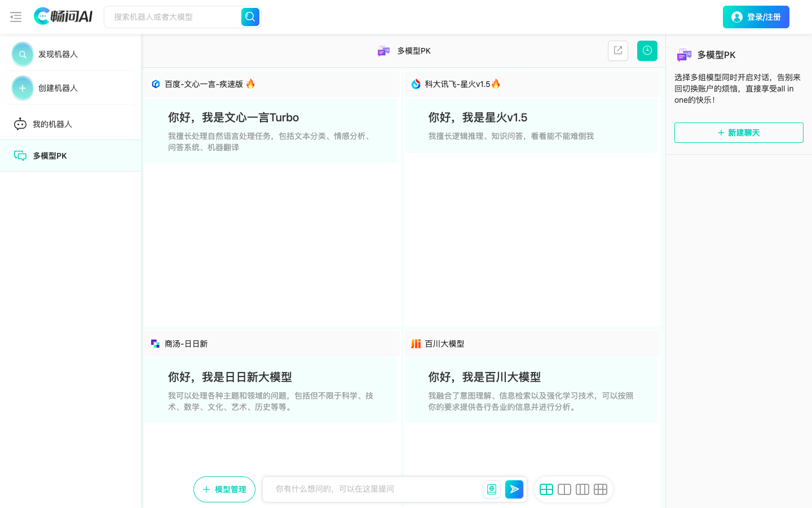
Task: Click the SenseTime logo icon
Action: coord(156,344)
